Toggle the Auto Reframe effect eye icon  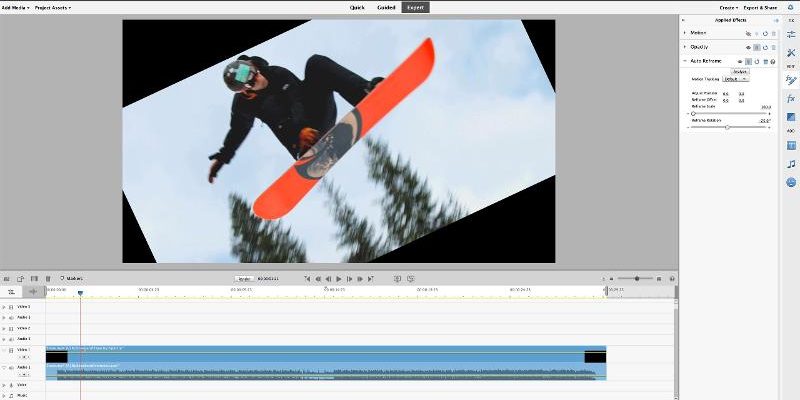739,61
